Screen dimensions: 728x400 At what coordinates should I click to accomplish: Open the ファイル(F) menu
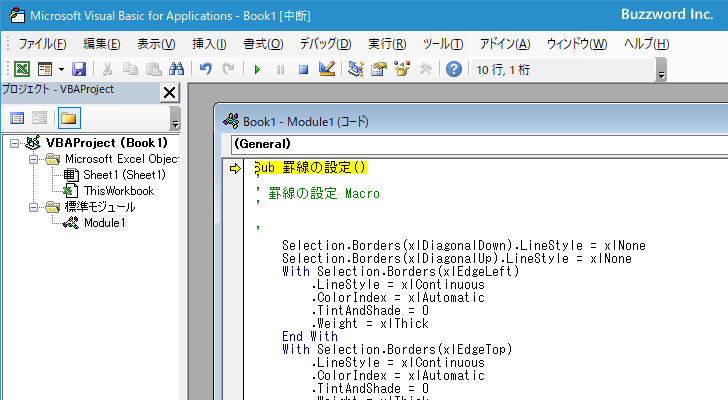42,44
